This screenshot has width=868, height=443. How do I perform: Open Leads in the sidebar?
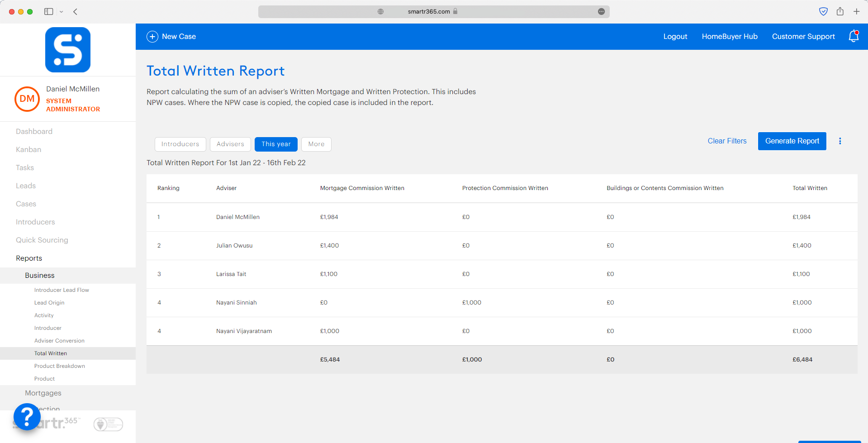pyautogui.click(x=26, y=186)
